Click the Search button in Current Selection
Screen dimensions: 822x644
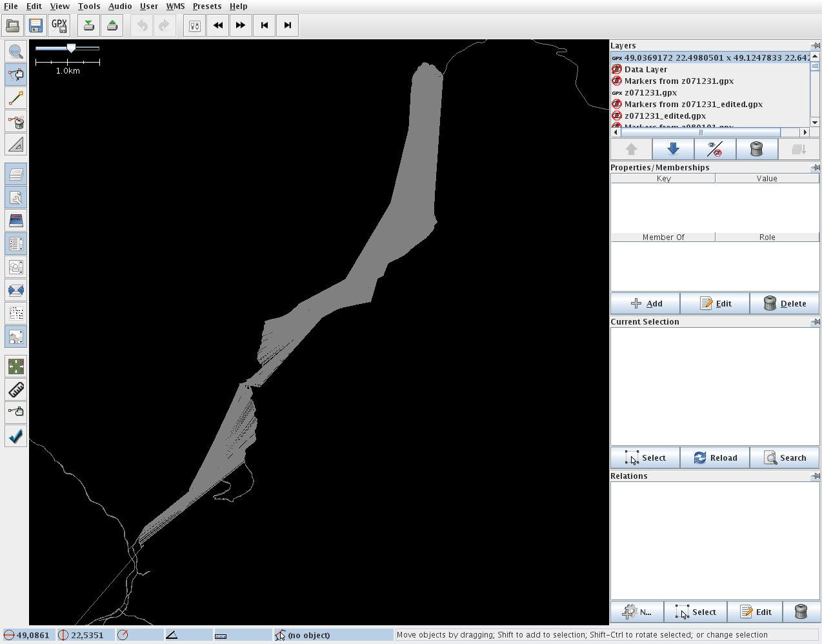pyautogui.click(x=785, y=458)
